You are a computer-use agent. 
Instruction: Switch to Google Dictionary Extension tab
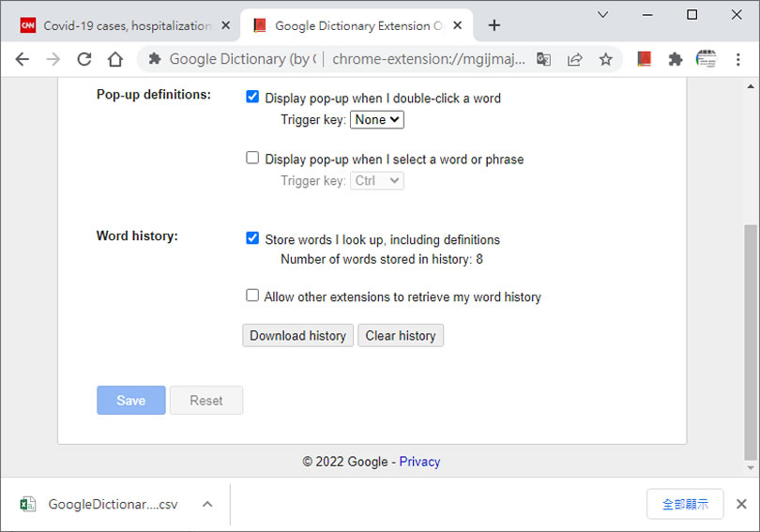point(357,25)
